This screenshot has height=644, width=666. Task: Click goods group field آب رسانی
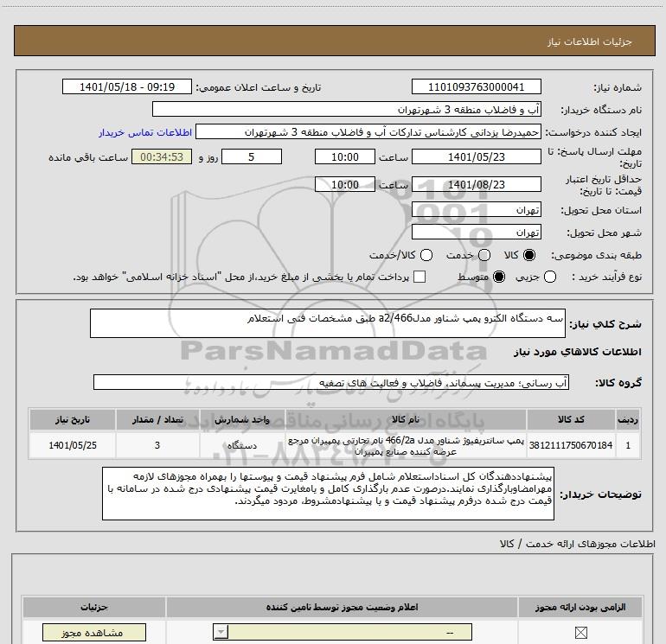point(331,382)
